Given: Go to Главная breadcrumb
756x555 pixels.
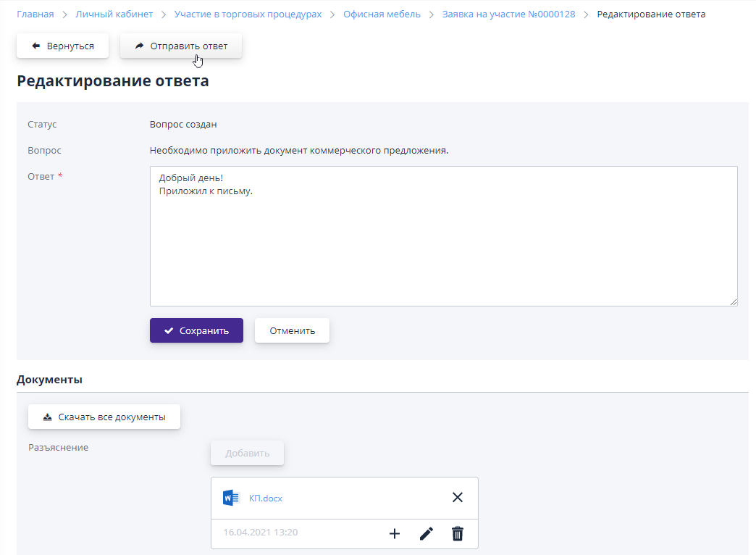Looking at the screenshot, I should (x=35, y=14).
